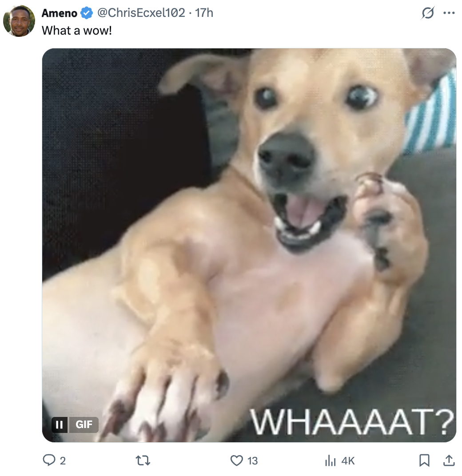The height and width of the screenshot is (476, 462).
Task: Open the three-dot more options menu
Action: (449, 13)
